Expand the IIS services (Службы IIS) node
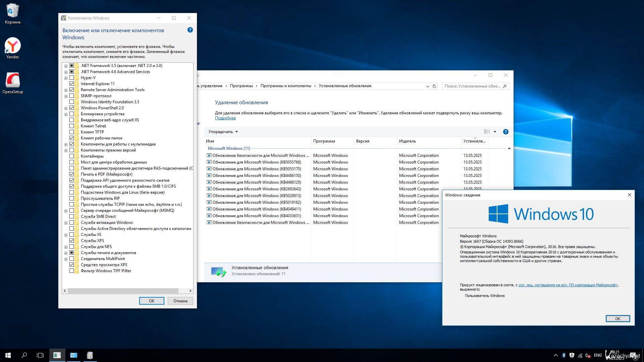Viewport: 644px width, 362px height. (66, 235)
